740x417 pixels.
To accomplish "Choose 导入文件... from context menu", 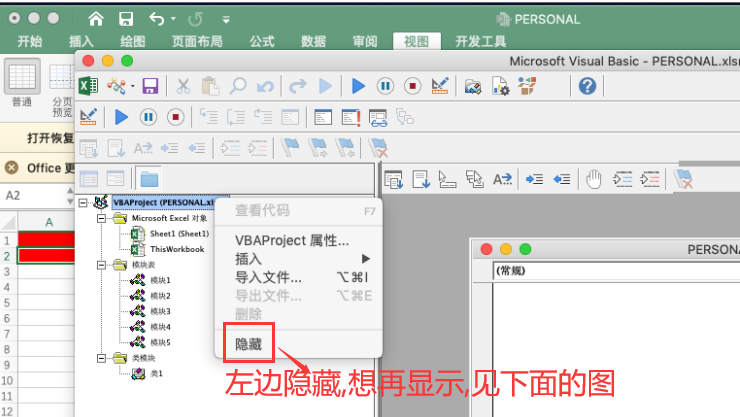I will coord(298,277).
